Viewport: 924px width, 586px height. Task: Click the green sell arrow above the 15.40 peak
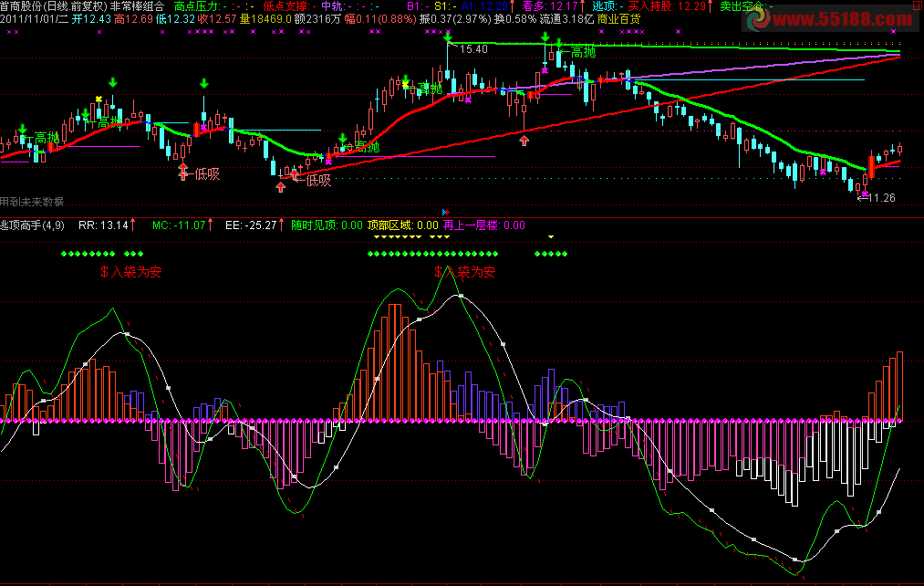(447, 37)
